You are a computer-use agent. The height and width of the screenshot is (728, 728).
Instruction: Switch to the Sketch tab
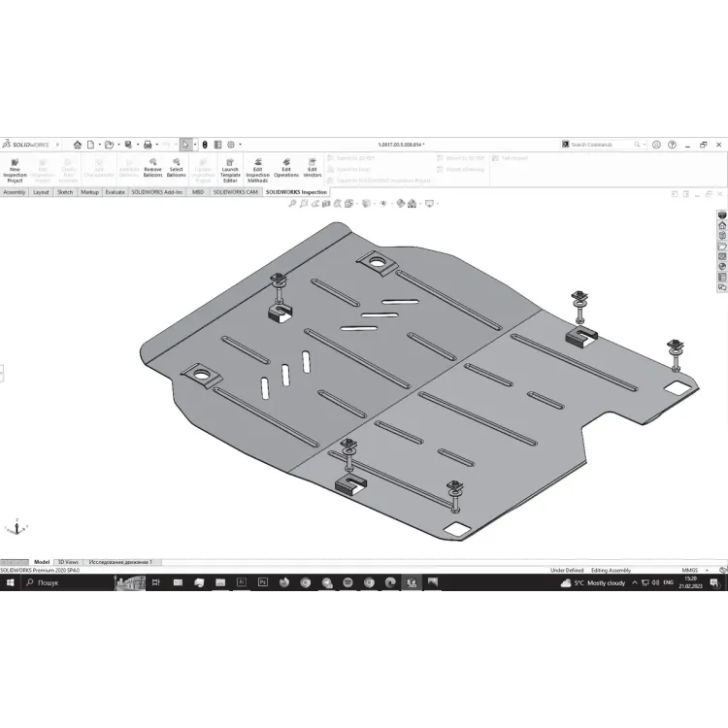click(x=65, y=192)
